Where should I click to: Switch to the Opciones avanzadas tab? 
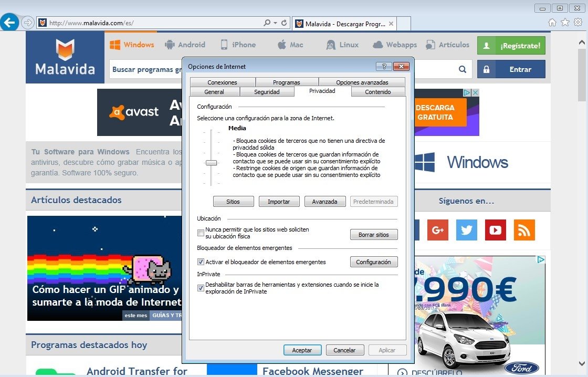click(362, 82)
